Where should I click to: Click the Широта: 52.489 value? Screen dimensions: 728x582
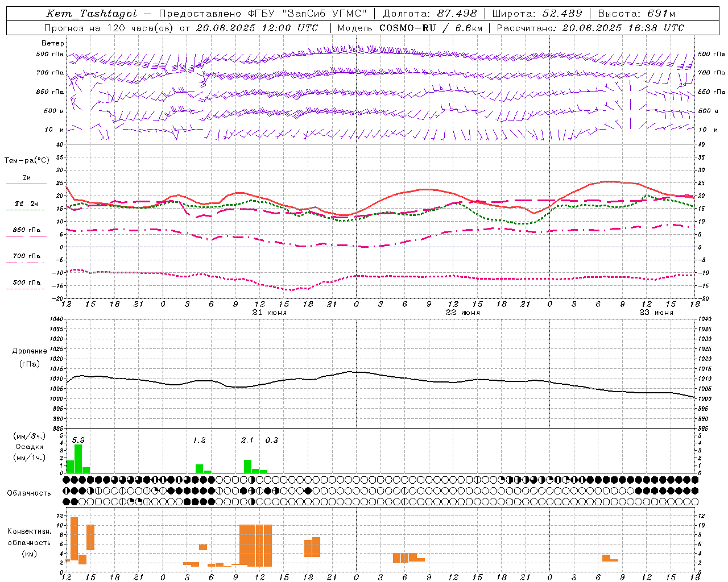[x=537, y=14]
